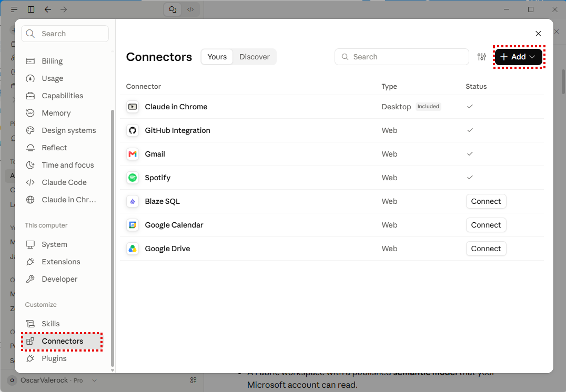This screenshot has width=566, height=392.
Task: Open Design systems settings
Action: [65, 130]
